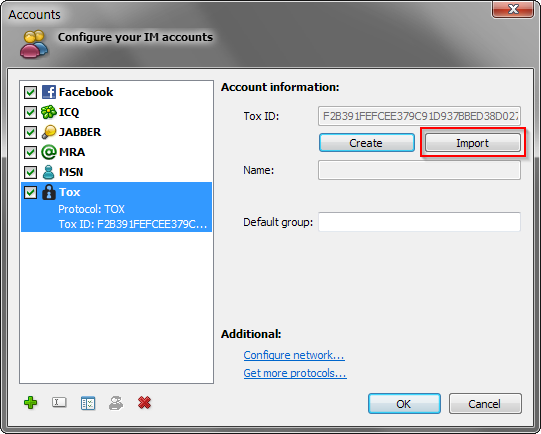This screenshot has width=541, height=434.
Task: Select the Jabber lightbulb icon
Action: click(x=49, y=132)
